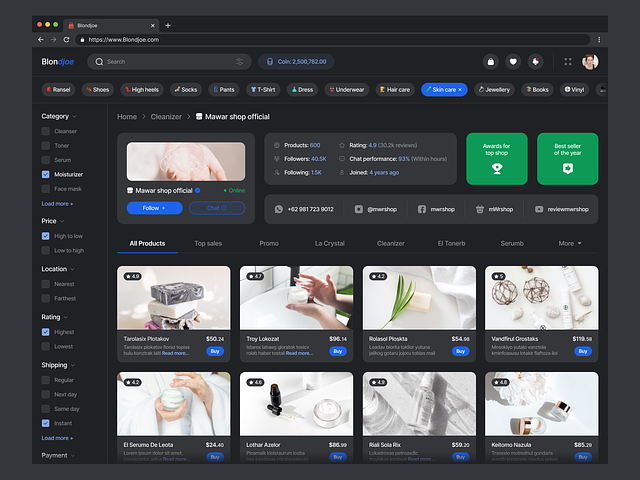Expand the More tabs dropdown
The height and width of the screenshot is (480, 640).
point(570,243)
